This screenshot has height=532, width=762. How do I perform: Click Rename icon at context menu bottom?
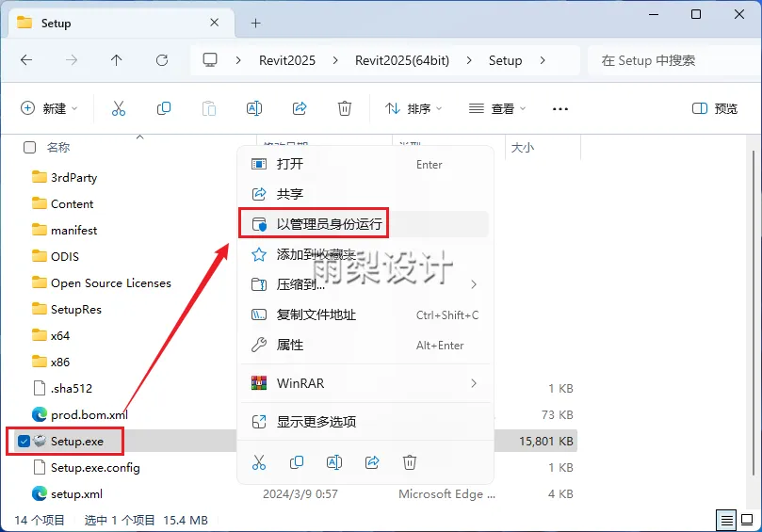pyautogui.click(x=334, y=462)
